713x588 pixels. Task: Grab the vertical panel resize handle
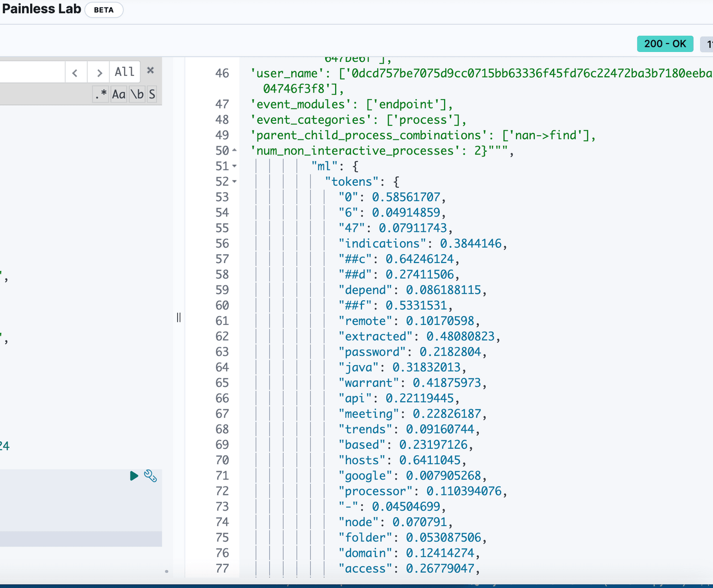coord(179,318)
